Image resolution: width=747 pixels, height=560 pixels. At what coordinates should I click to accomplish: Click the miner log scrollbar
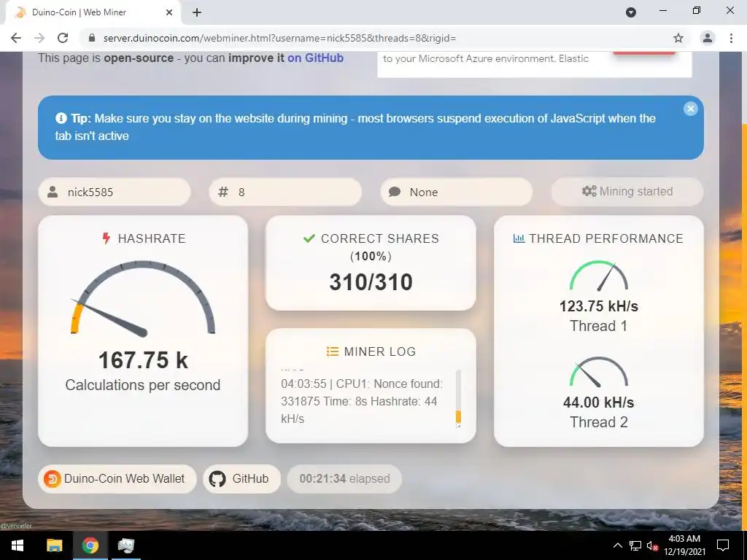pos(458,398)
